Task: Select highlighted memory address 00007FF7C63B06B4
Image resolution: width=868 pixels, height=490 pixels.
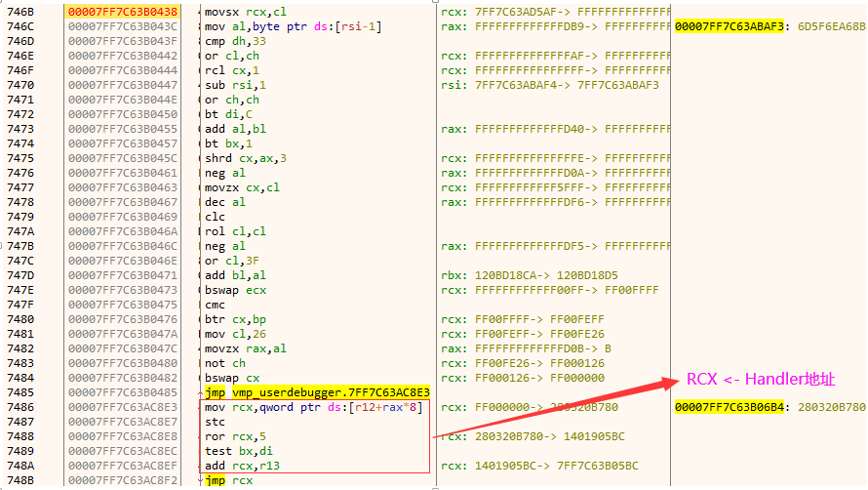Action: [x=730, y=407]
